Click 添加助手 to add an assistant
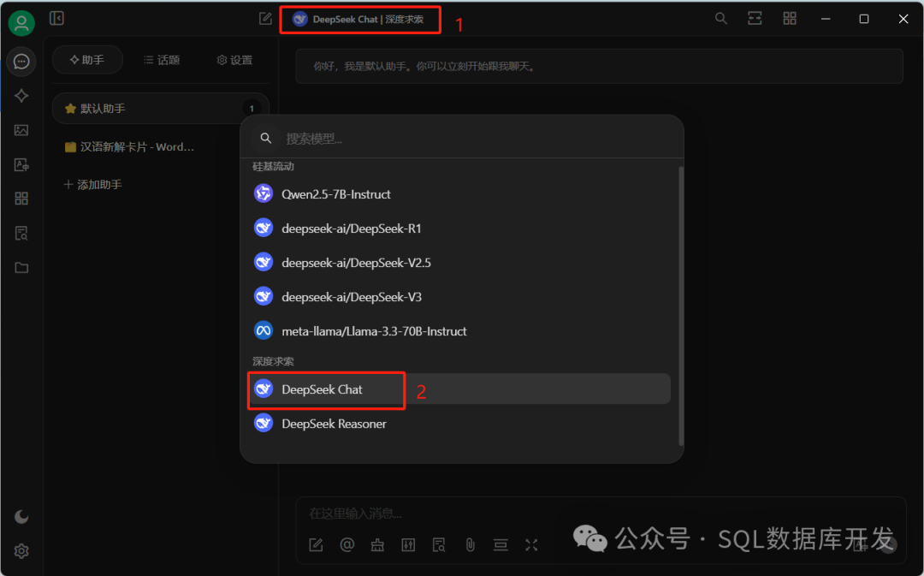The image size is (924, 576). pyautogui.click(x=92, y=185)
